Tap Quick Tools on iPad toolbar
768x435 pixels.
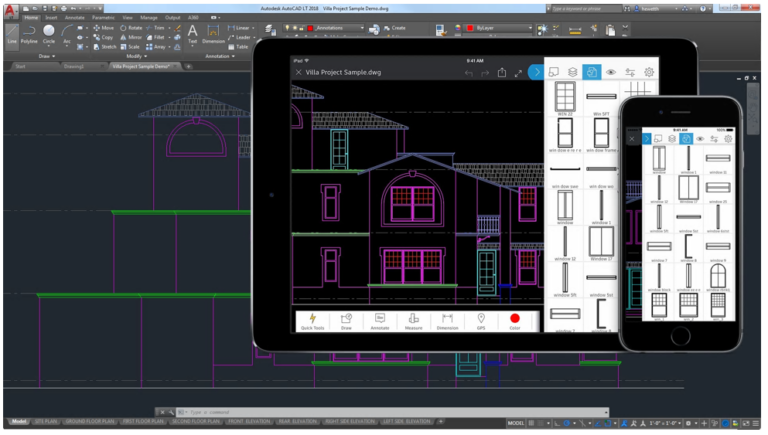[x=312, y=321]
